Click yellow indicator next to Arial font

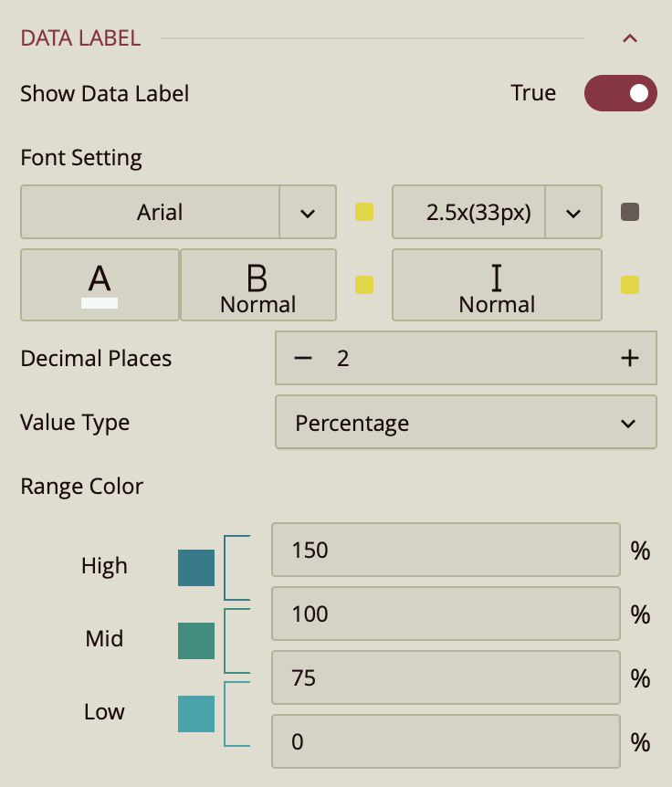coord(364,213)
